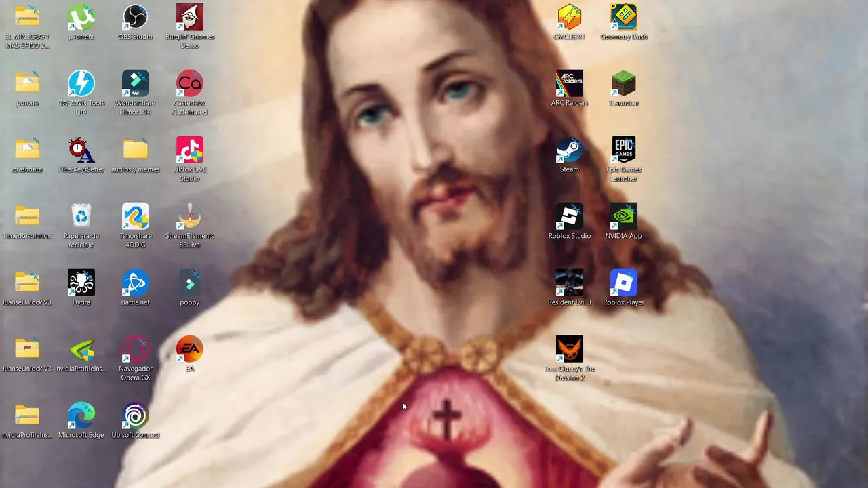Click the FilterKeysSetter stopwatch icon

click(81, 150)
